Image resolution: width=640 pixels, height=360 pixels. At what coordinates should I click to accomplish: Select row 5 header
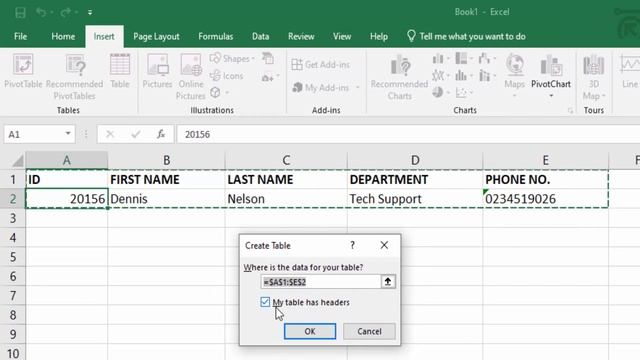tap(13, 257)
